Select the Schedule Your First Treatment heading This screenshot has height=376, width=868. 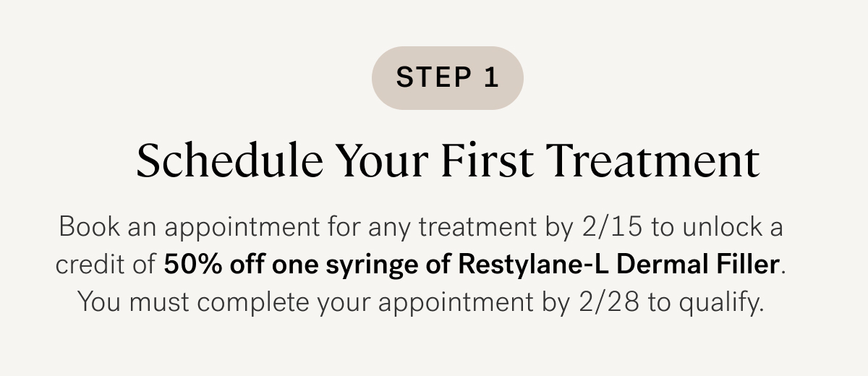[x=448, y=162]
